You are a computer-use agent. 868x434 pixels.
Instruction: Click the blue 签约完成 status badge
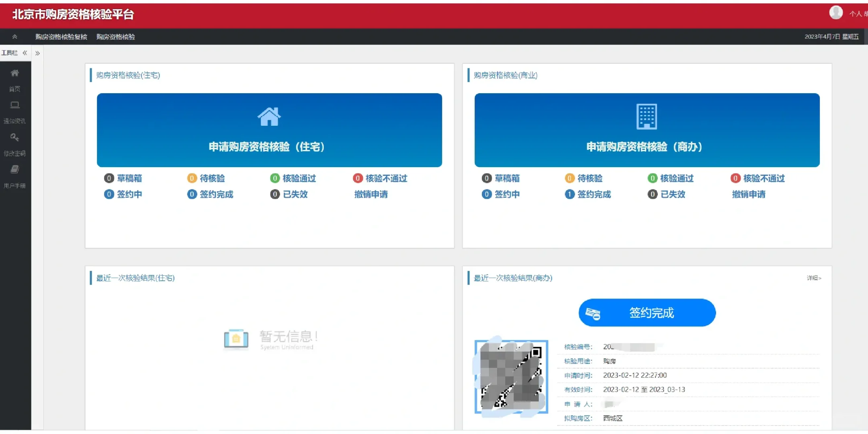click(647, 313)
